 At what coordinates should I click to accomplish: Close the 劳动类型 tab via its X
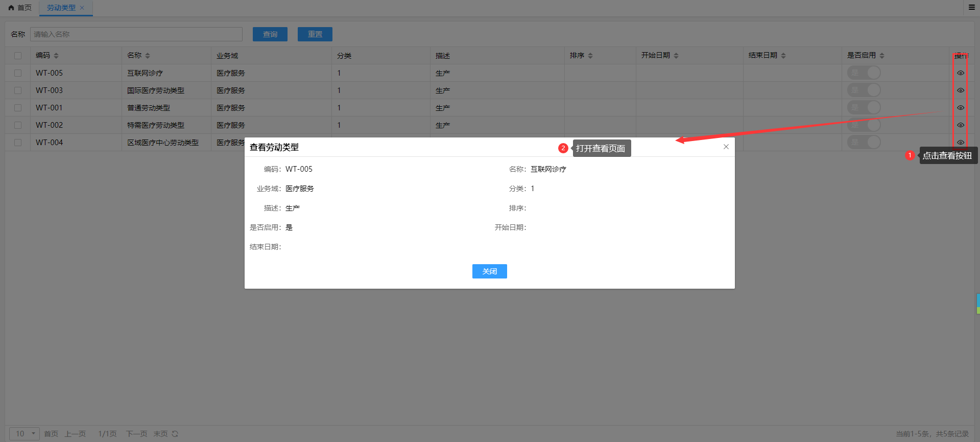(x=82, y=8)
